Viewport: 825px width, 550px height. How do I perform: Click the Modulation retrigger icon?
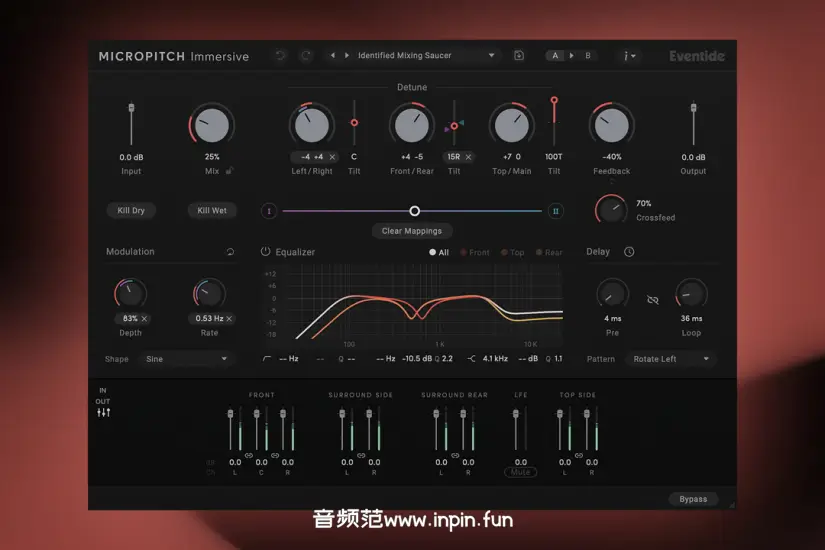click(x=231, y=252)
